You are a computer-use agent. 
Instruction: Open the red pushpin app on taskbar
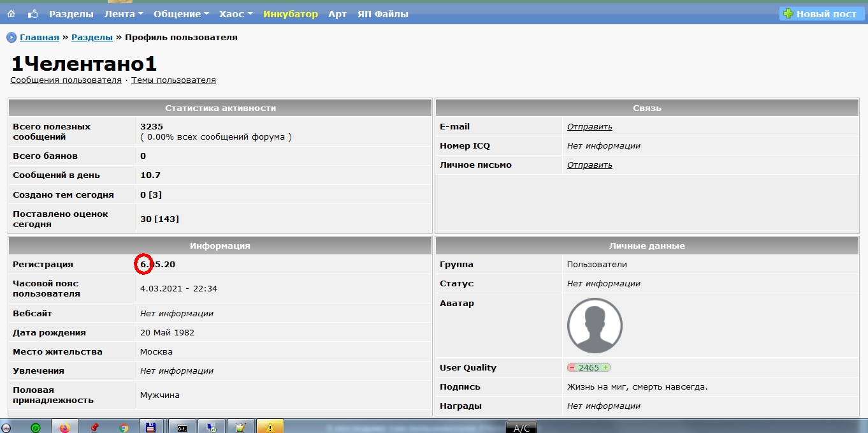click(94, 428)
